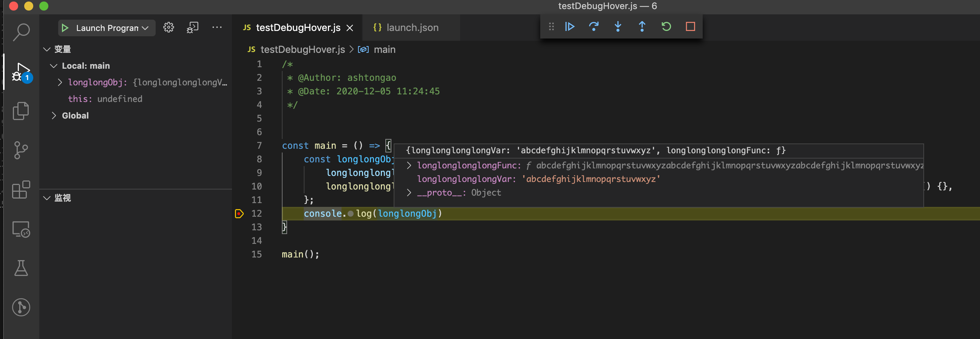This screenshot has width=980, height=339.
Task: Click the macOS green zoom button
Action: click(44, 6)
